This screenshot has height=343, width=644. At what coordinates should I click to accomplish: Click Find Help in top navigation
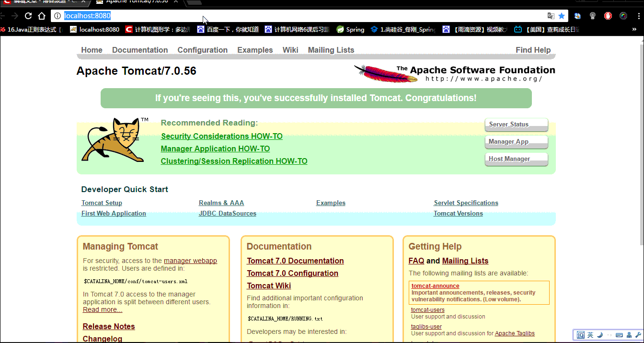click(533, 50)
